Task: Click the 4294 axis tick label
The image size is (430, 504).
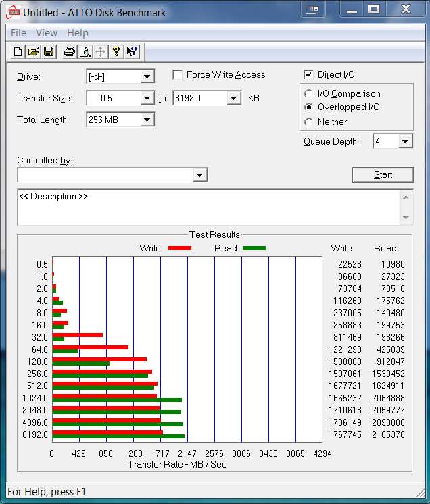Action: point(322,453)
